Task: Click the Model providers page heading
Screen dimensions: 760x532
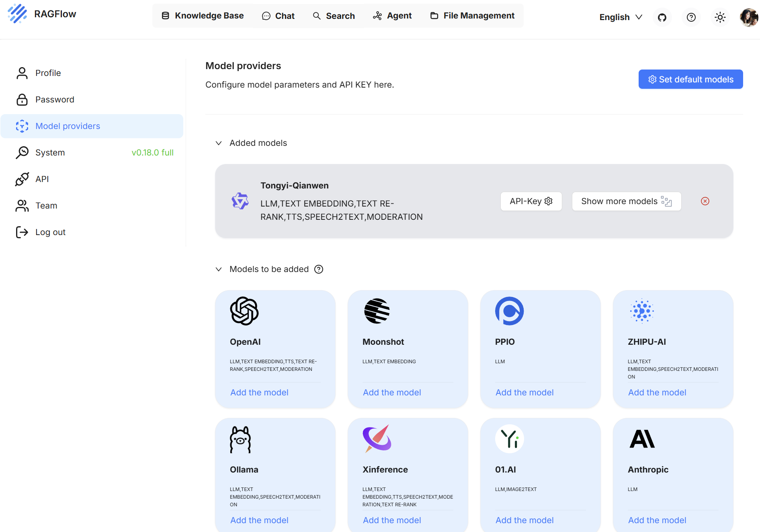Action: point(243,66)
